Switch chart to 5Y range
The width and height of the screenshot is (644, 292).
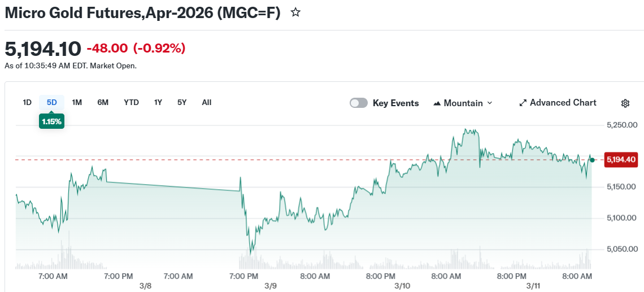coord(182,102)
